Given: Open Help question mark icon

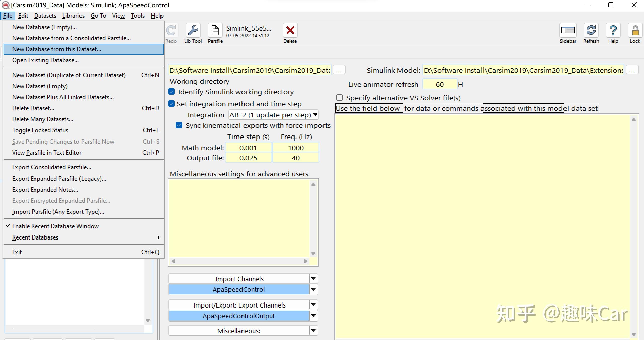Looking at the screenshot, I should [613, 31].
